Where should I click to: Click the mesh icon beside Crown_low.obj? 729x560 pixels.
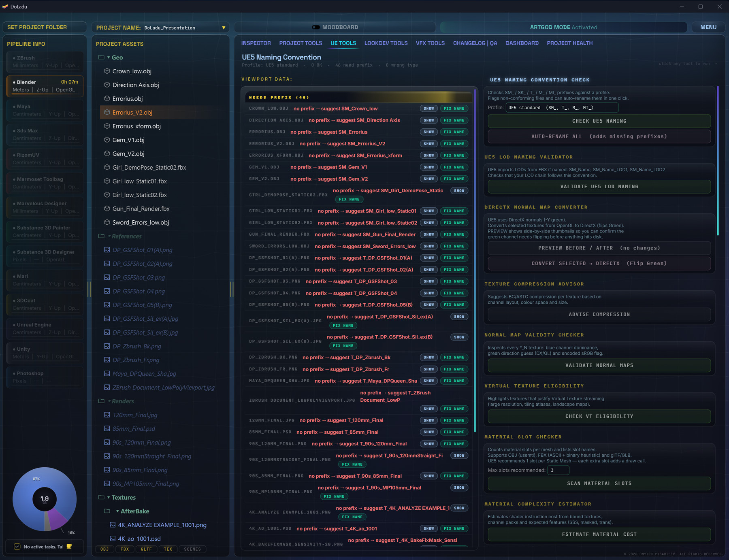click(x=107, y=71)
